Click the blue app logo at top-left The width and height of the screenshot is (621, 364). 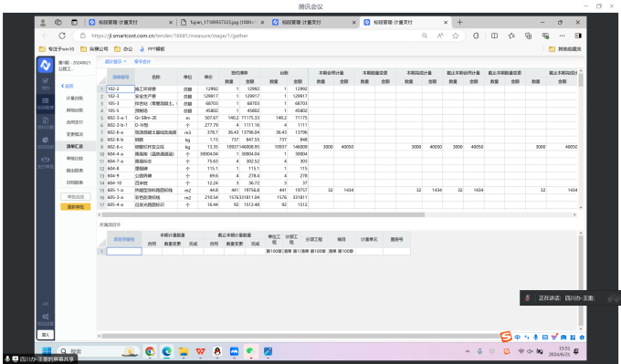coord(45,66)
